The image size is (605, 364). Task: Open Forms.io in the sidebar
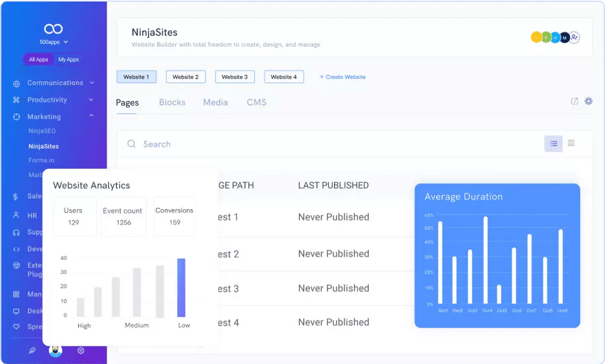pos(42,160)
